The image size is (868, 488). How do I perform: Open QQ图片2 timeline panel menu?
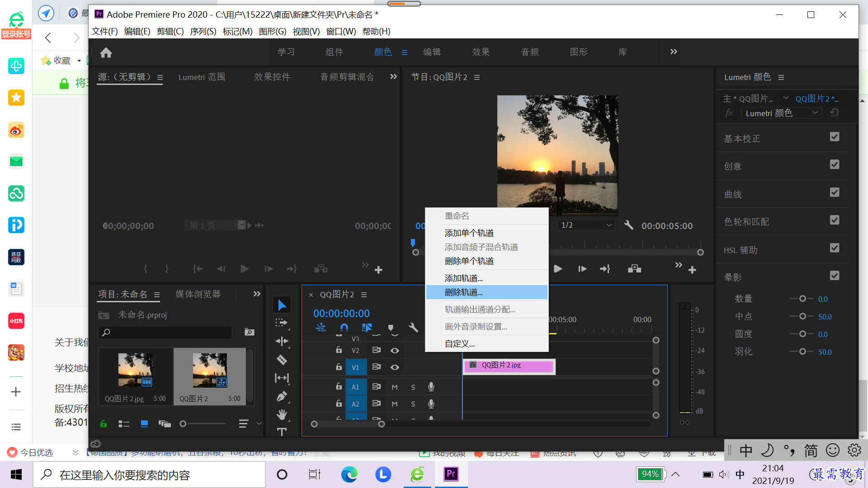[364, 295]
